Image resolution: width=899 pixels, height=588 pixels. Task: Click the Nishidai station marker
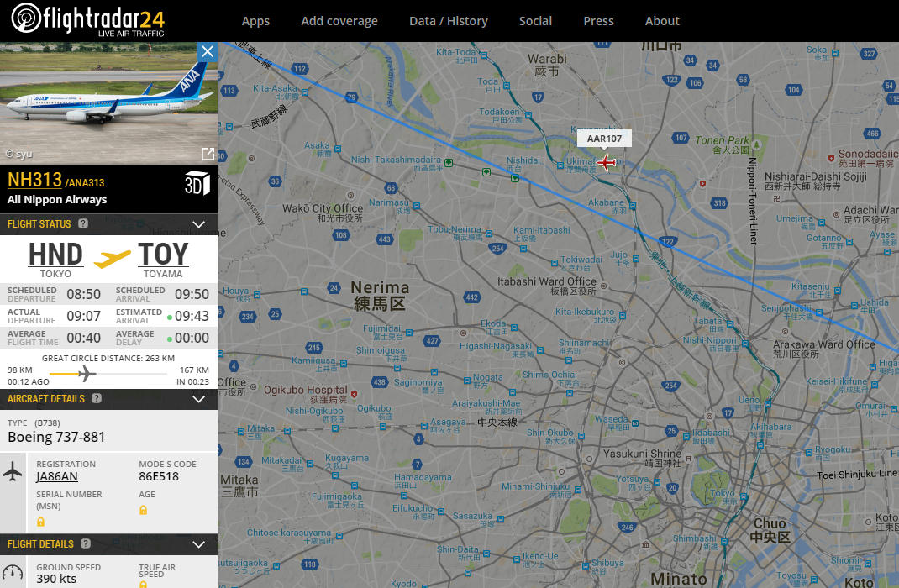click(515, 178)
